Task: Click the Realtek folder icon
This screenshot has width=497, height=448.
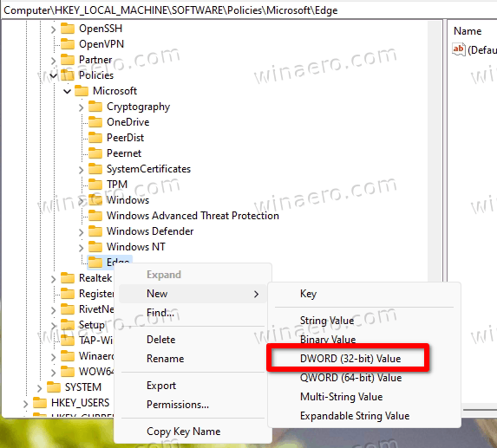Action: click(x=68, y=277)
